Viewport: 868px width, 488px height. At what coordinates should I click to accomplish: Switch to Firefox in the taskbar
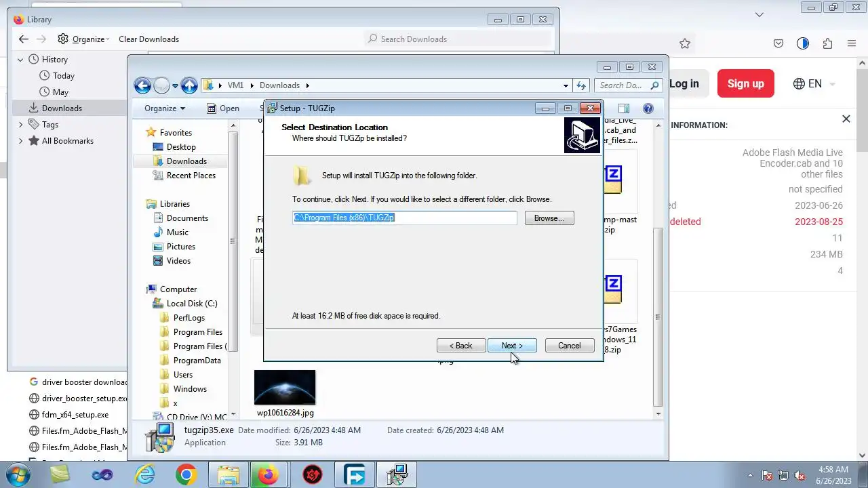[x=269, y=474]
